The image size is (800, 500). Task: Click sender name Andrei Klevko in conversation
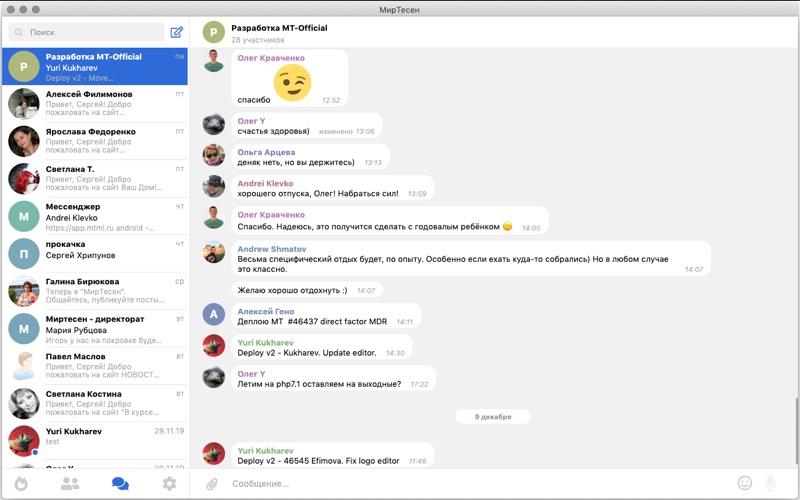click(x=265, y=183)
